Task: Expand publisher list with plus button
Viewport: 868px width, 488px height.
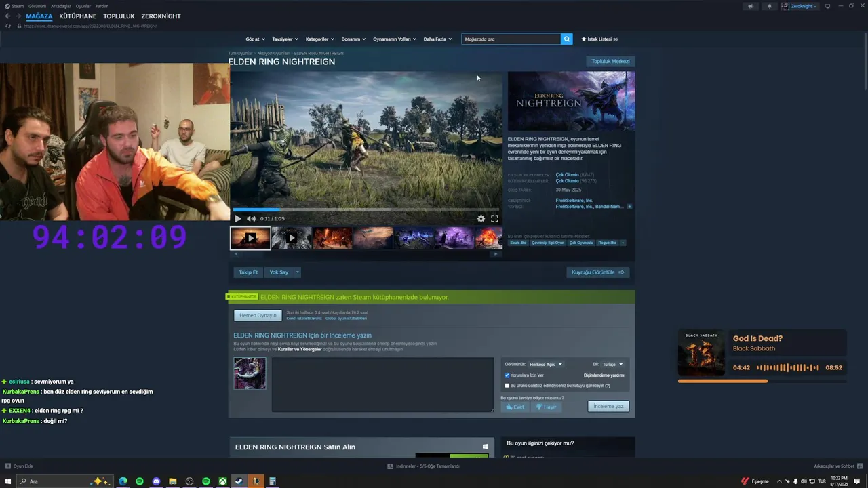Action: click(629, 206)
